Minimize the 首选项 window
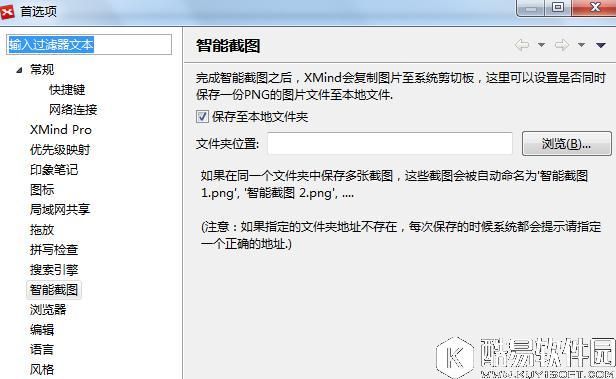 (x=531, y=7)
